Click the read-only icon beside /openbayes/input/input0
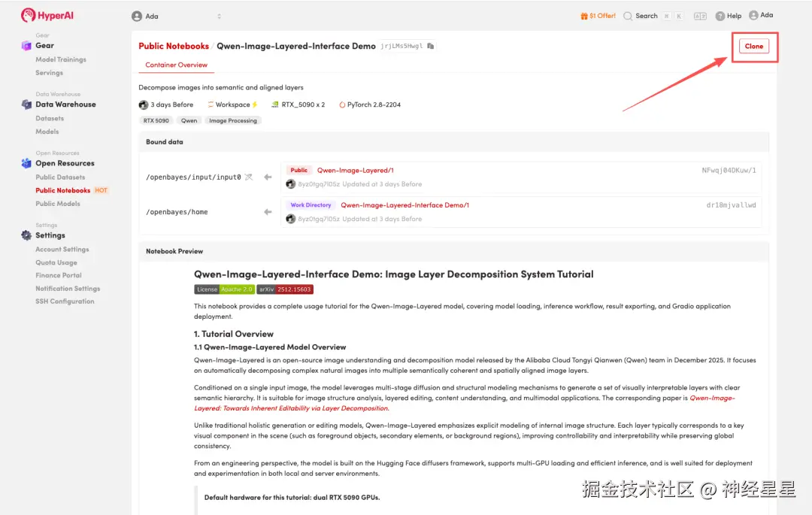This screenshot has height=515, width=812. 249,177
